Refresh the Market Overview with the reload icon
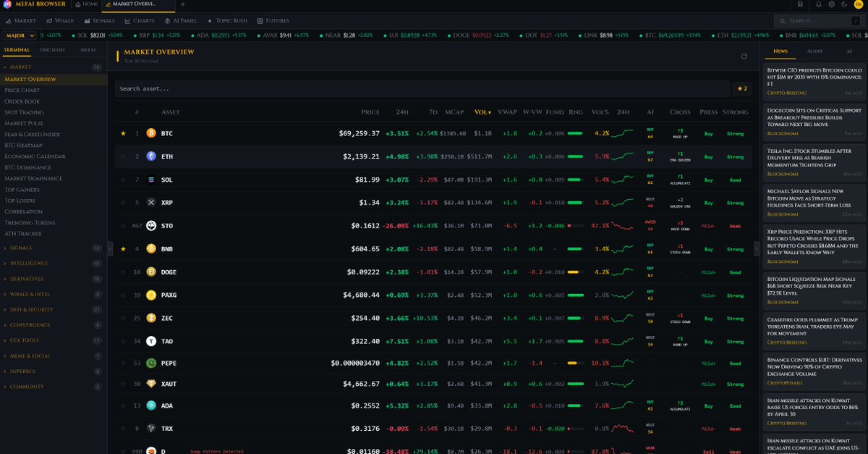The width and height of the screenshot is (868, 454). point(744,56)
